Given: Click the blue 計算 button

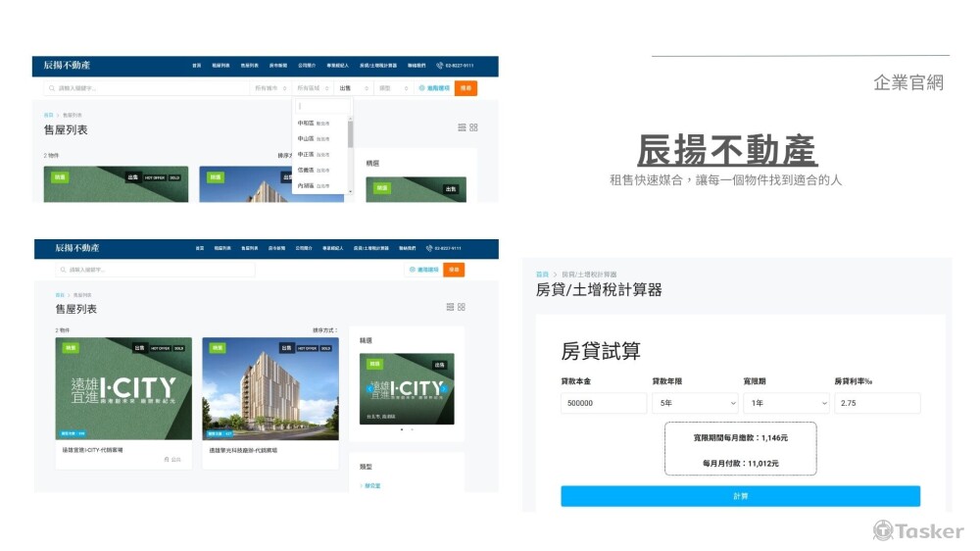Looking at the screenshot, I should click(740, 496).
